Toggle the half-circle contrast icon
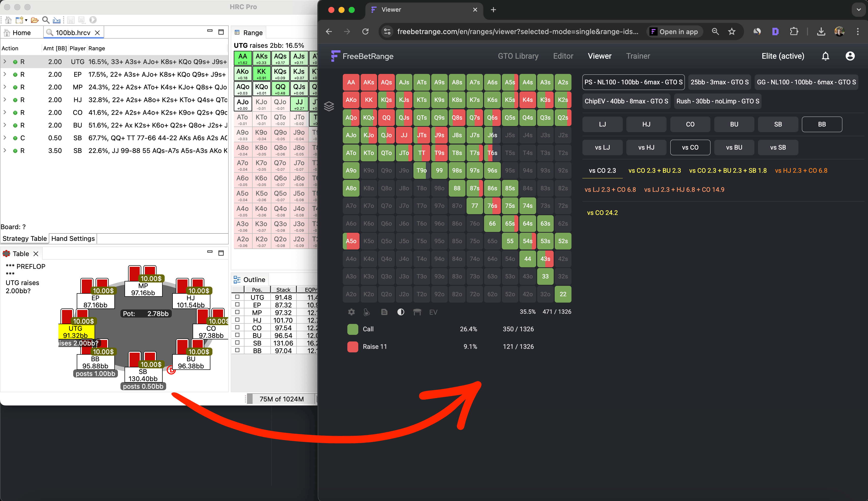Image resolution: width=868 pixels, height=501 pixels. click(x=400, y=312)
